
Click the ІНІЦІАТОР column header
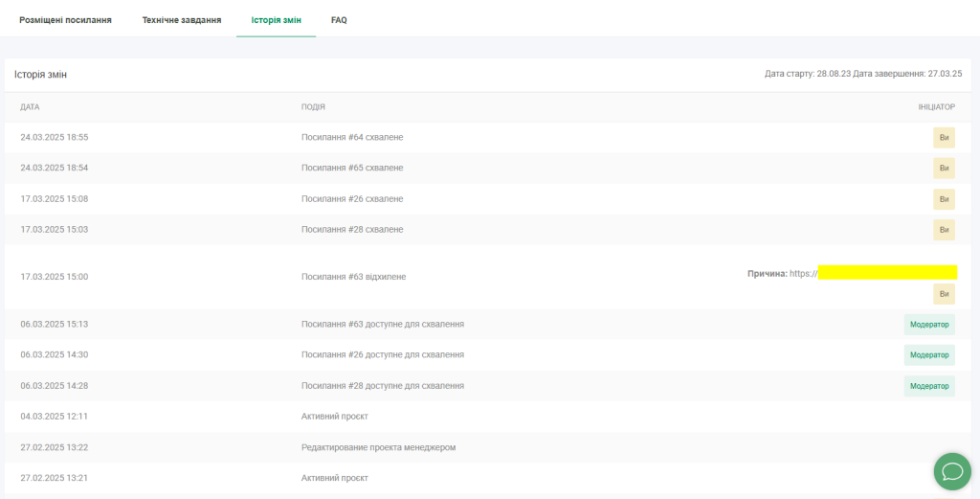click(x=936, y=107)
